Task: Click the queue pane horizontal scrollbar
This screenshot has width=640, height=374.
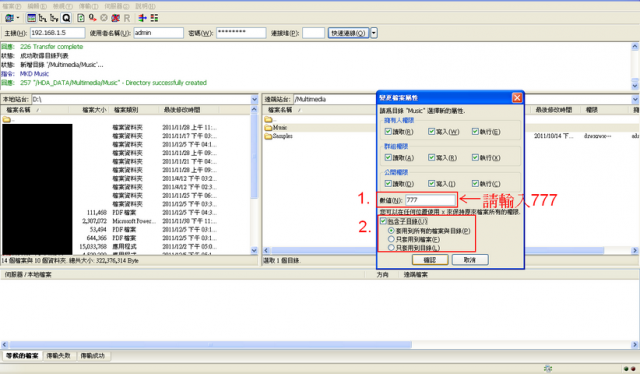Action: point(211,345)
